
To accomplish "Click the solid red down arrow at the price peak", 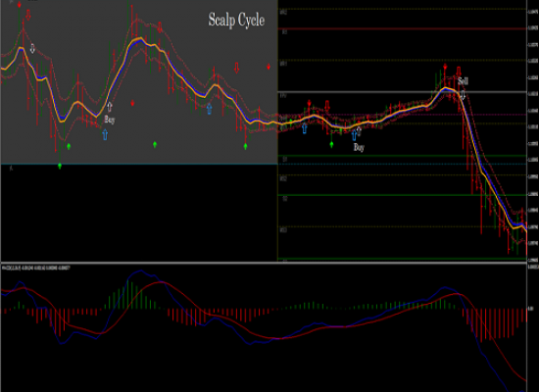I will [445, 67].
